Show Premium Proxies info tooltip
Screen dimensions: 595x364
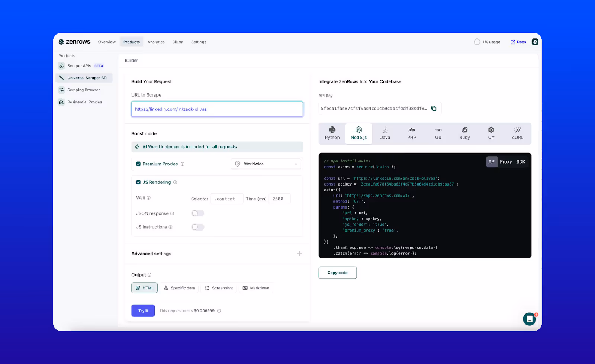[183, 164]
